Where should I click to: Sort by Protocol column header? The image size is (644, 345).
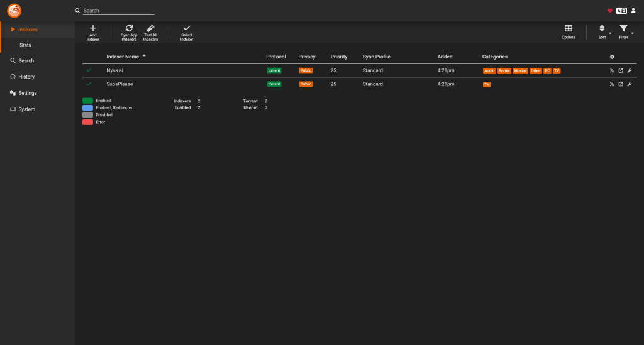(276, 57)
